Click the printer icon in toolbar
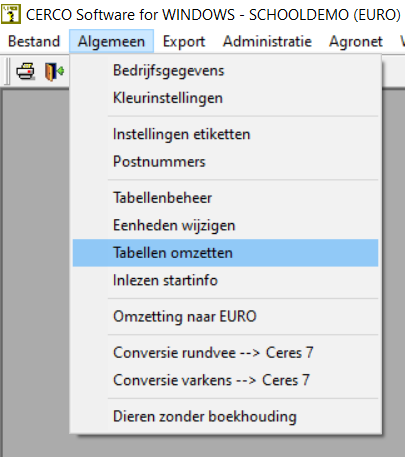The image size is (405, 457). point(25,71)
